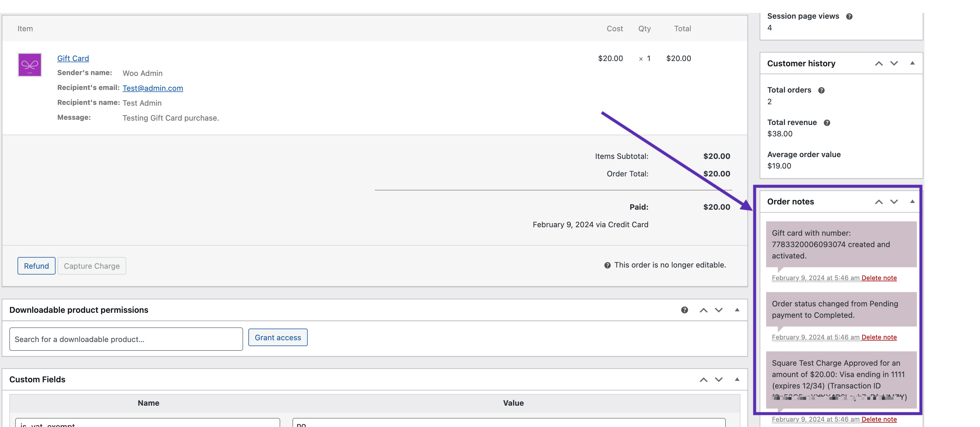Move the Customer history panel down

894,63
